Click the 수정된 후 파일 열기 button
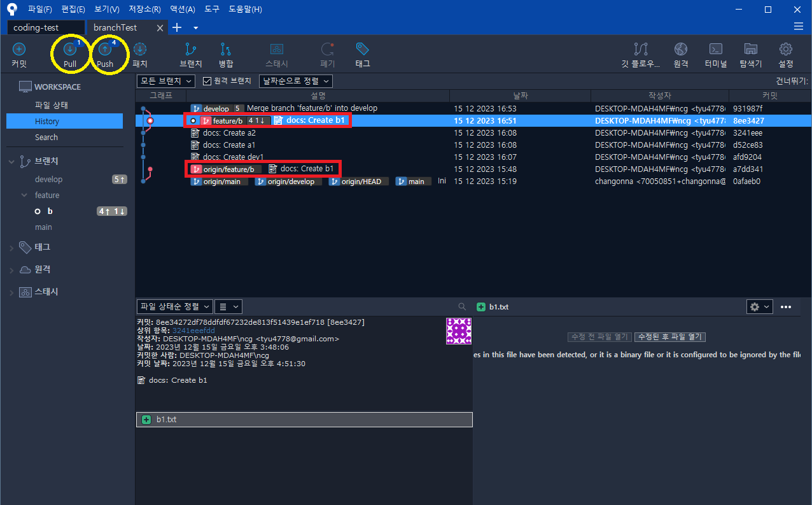Viewport: 812px width, 505px height. click(669, 336)
